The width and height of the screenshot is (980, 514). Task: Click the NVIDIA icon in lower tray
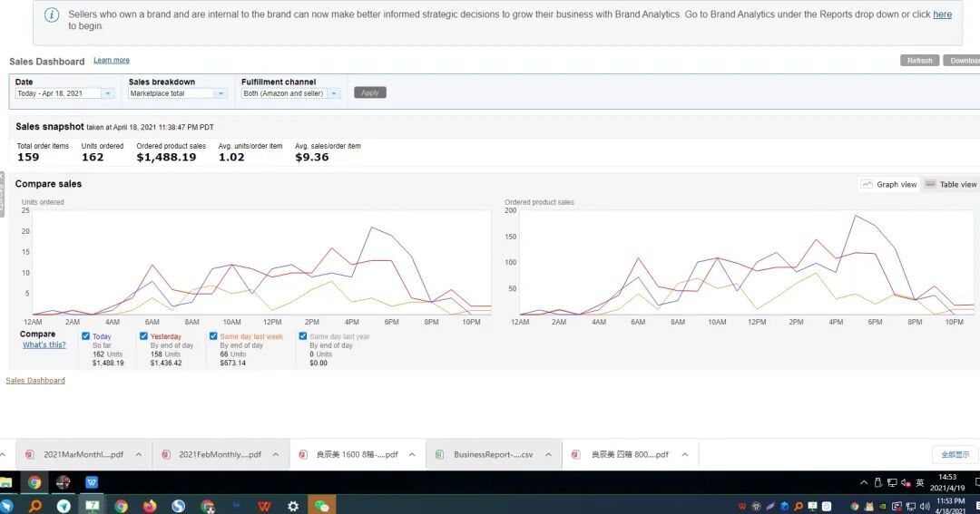[x=883, y=506]
